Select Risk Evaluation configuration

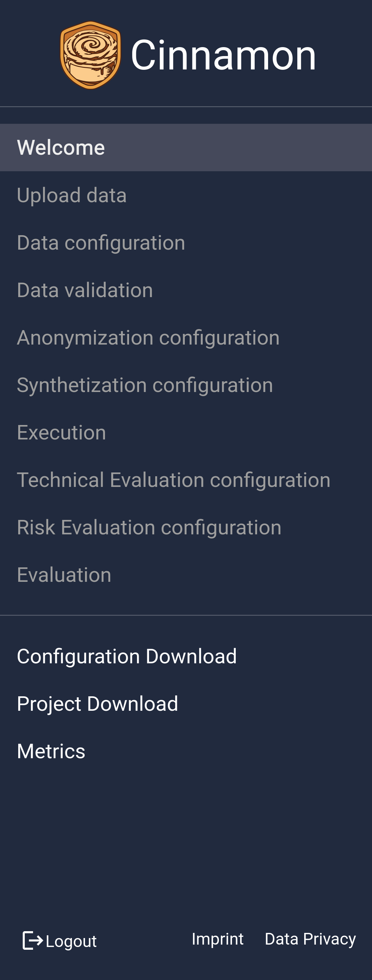coord(149,528)
